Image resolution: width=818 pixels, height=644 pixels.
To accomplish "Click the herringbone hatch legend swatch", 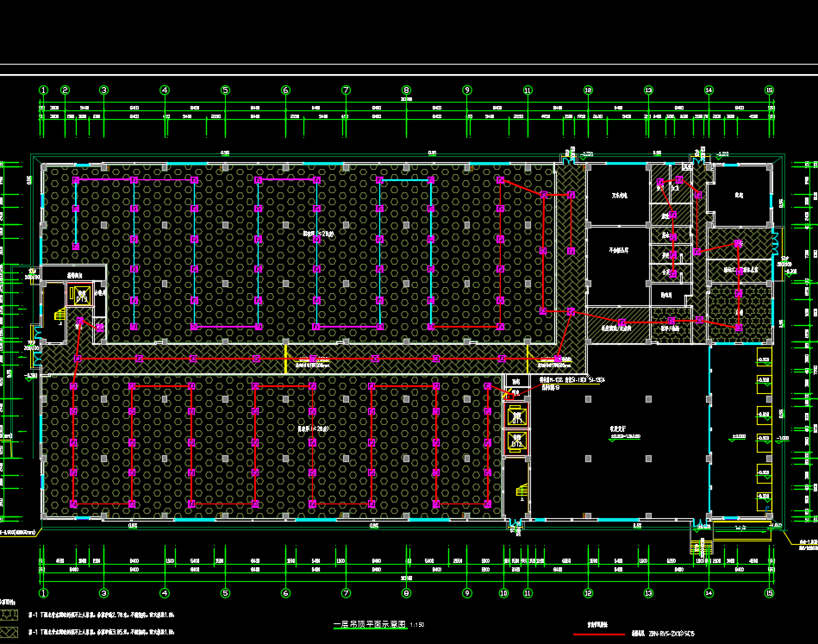I will (9, 632).
